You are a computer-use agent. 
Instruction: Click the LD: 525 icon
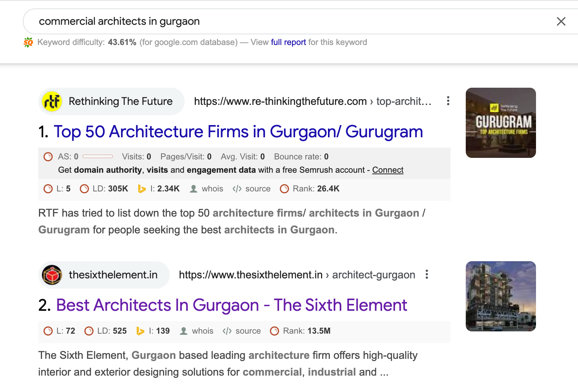pos(89,331)
